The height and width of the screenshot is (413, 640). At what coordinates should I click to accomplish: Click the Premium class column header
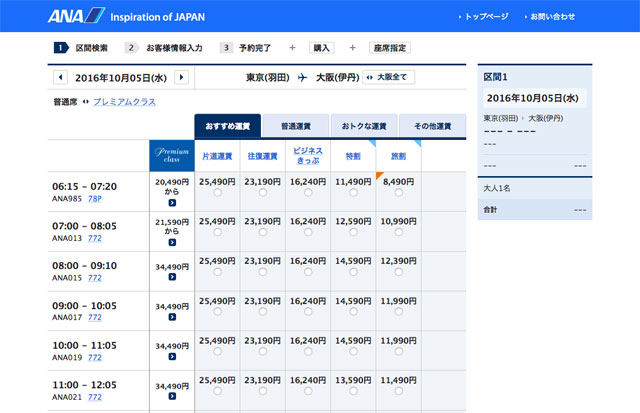[172, 155]
